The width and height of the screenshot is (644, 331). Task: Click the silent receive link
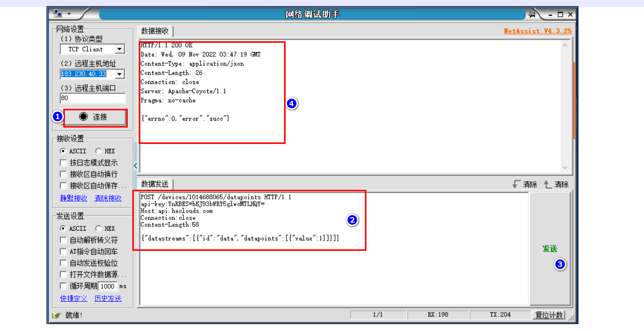74,198
